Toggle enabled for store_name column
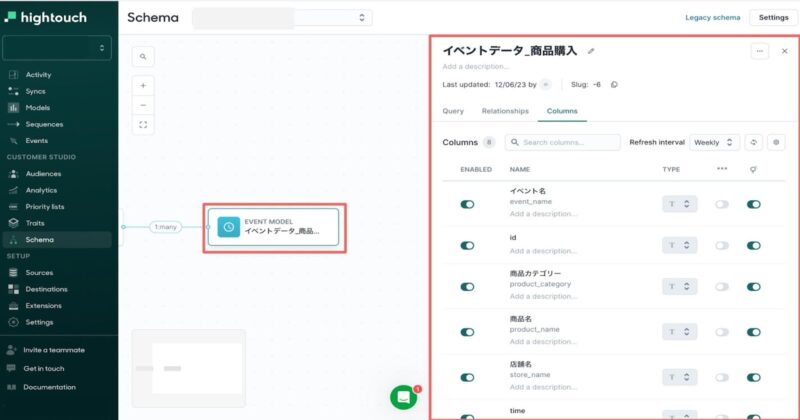The height and width of the screenshot is (420, 800). pos(467,378)
